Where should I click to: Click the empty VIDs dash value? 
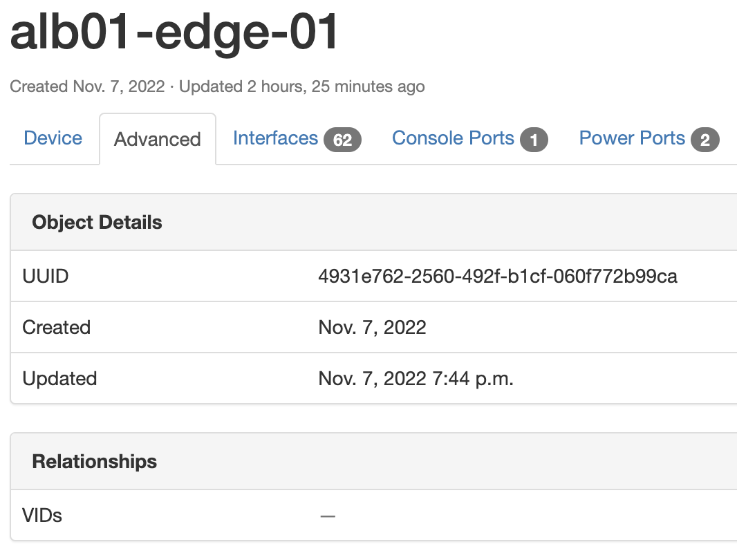tap(327, 516)
